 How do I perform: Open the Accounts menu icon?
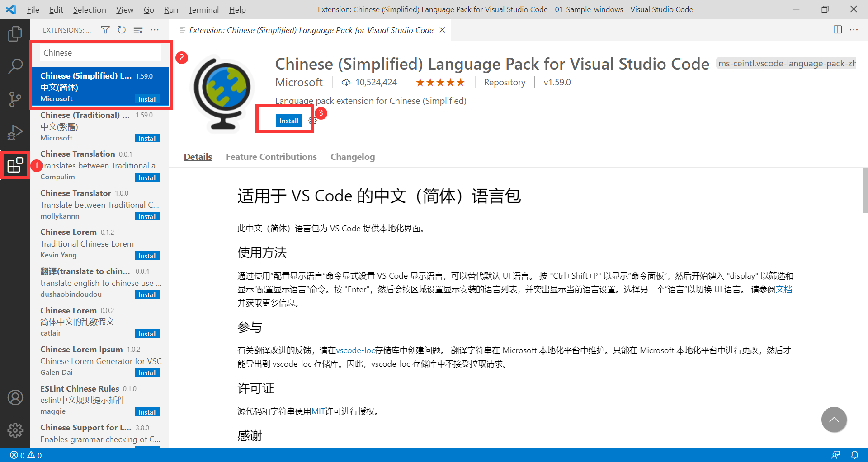point(15,397)
